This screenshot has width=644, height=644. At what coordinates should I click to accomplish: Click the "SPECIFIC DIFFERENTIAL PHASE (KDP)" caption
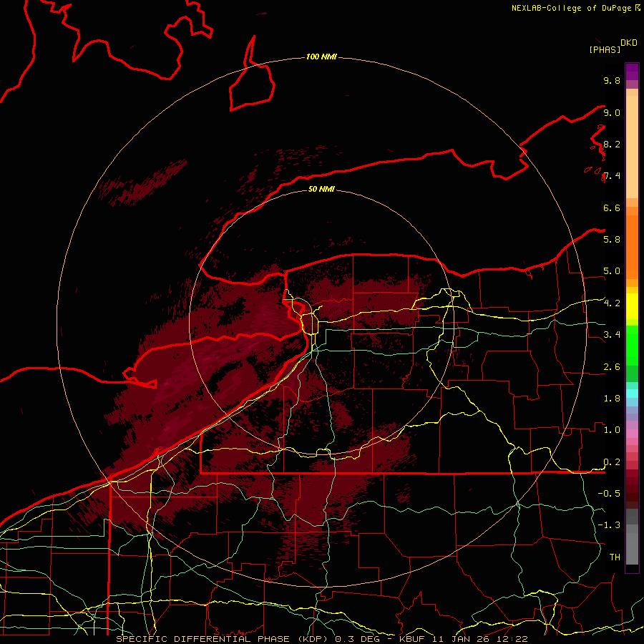click(x=223, y=639)
